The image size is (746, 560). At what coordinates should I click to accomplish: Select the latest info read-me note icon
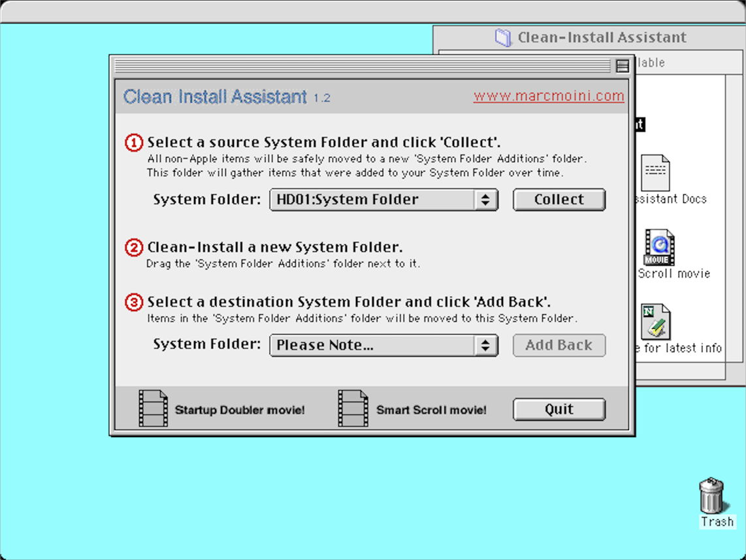(656, 321)
